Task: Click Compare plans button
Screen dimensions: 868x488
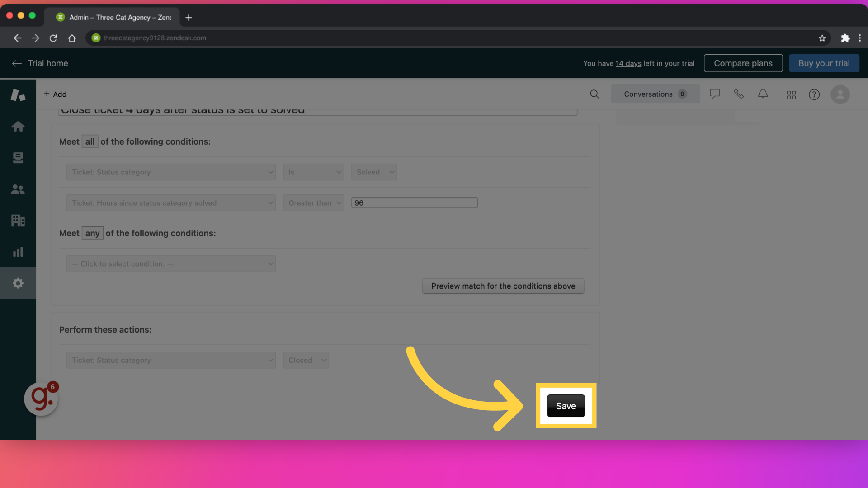Action: pyautogui.click(x=743, y=62)
